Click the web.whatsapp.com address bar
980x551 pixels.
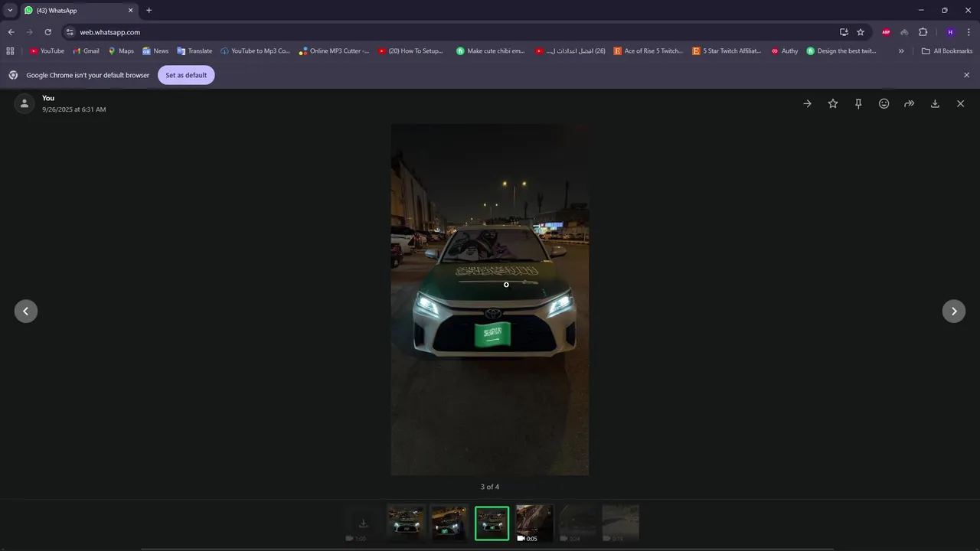pyautogui.click(x=452, y=32)
